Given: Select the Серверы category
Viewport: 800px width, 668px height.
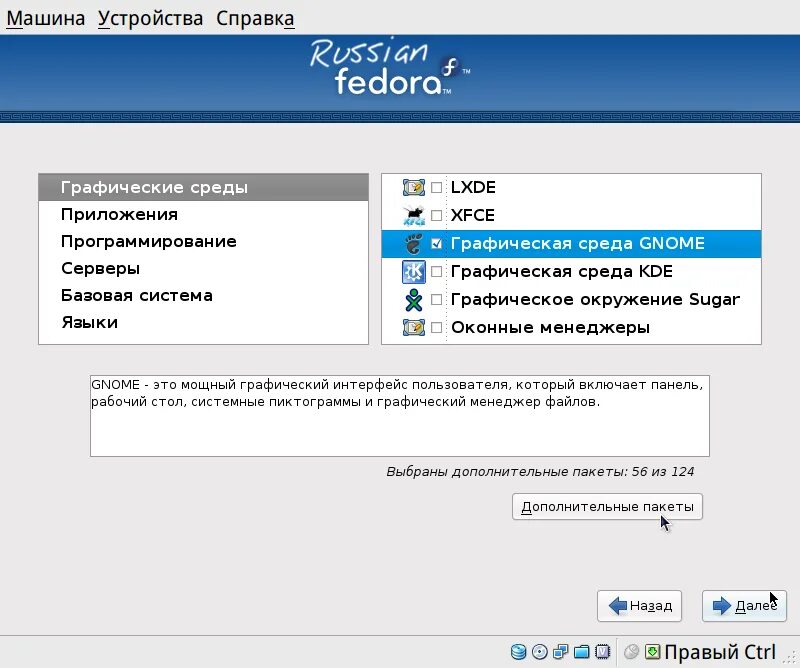Looking at the screenshot, I should (101, 267).
